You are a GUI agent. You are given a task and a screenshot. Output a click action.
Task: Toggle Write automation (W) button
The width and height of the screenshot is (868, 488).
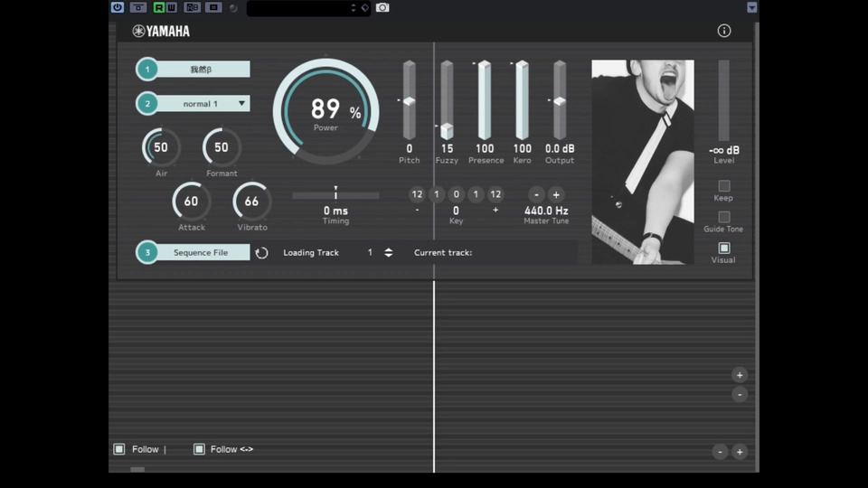coord(171,7)
